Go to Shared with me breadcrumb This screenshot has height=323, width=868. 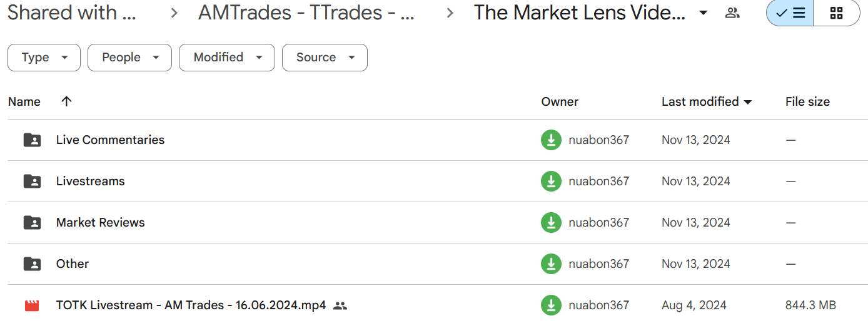[x=72, y=13]
